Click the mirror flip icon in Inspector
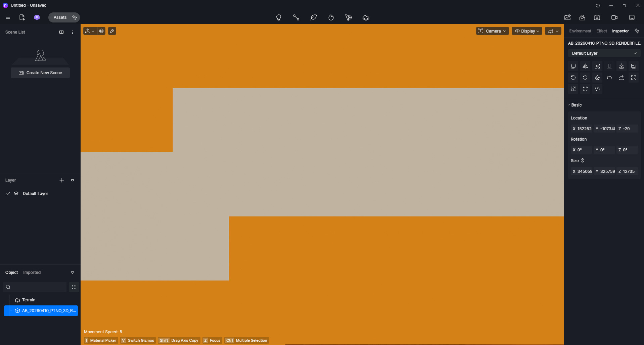The image size is (644, 345). click(585, 66)
